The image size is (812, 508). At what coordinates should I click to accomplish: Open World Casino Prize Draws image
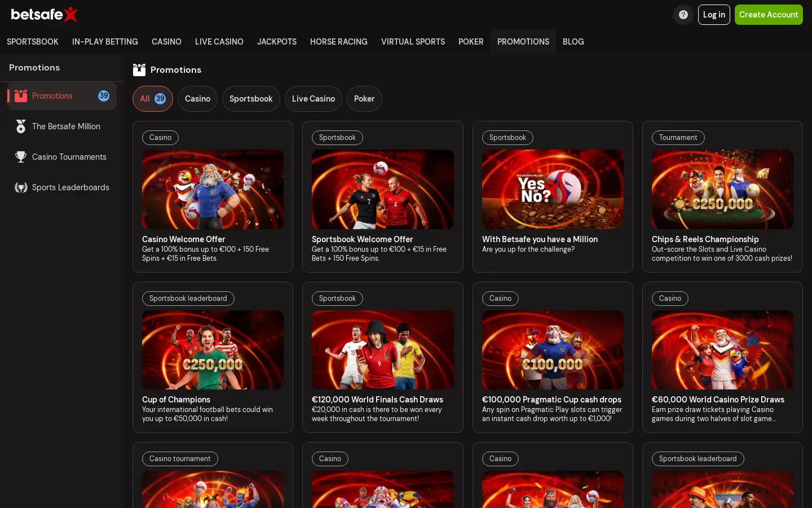click(x=722, y=350)
